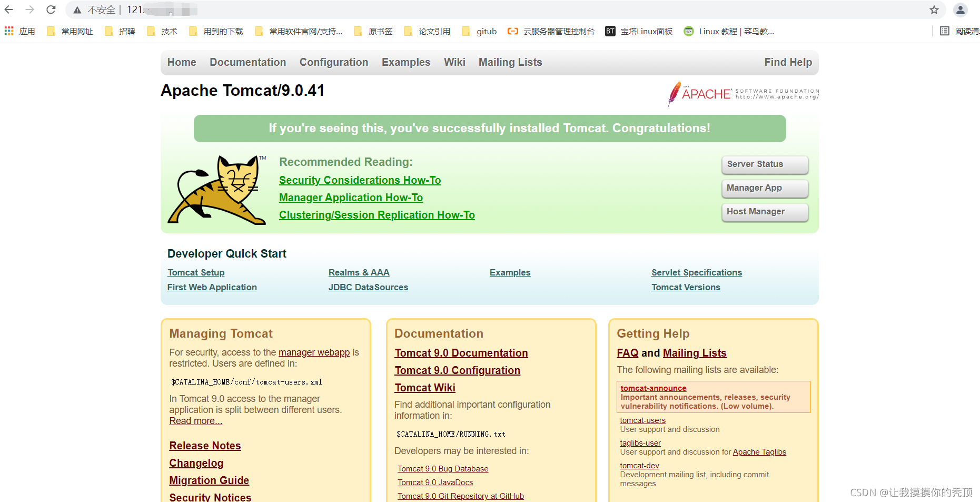Click the address bar URL field
The height and width of the screenshot is (502, 980).
(x=506, y=9)
